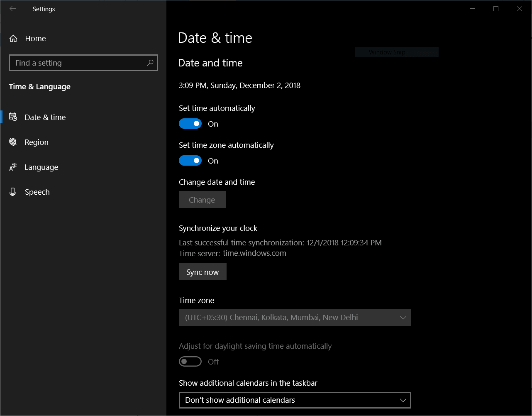Select the Language icon in sidebar
Image resolution: width=532 pixels, height=416 pixels.
click(x=13, y=167)
